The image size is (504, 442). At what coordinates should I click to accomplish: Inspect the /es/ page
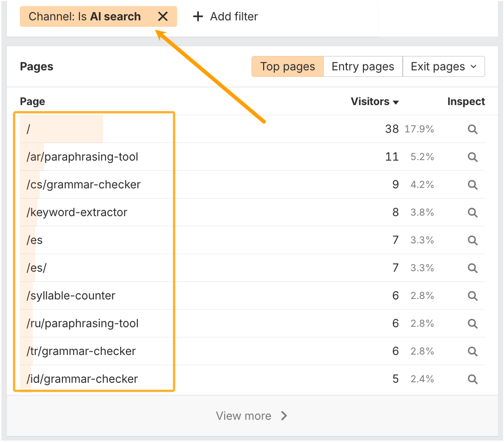(472, 268)
